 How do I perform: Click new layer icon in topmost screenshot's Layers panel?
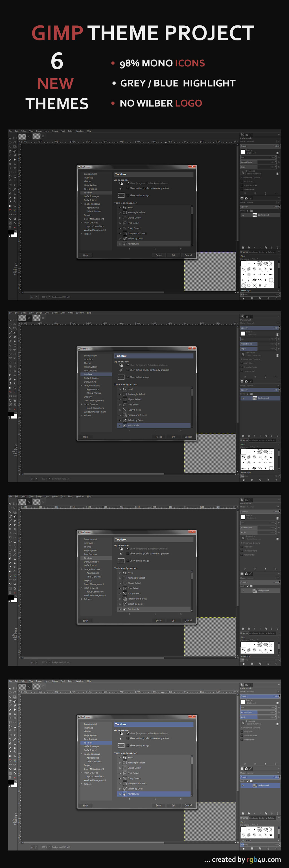coord(243,247)
